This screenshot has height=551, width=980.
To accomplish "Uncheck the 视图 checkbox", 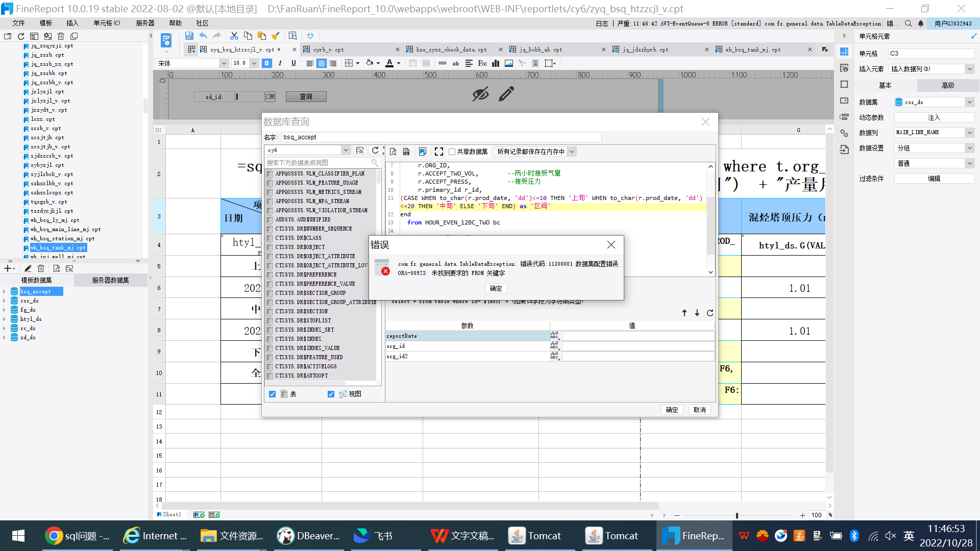I will (x=331, y=394).
